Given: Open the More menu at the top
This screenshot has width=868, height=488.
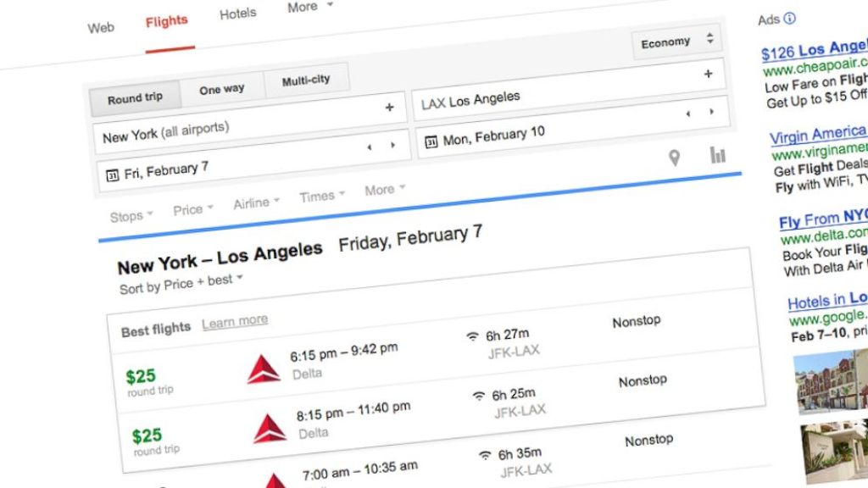Looking at the screenshot, I should [x=303, y=7].
